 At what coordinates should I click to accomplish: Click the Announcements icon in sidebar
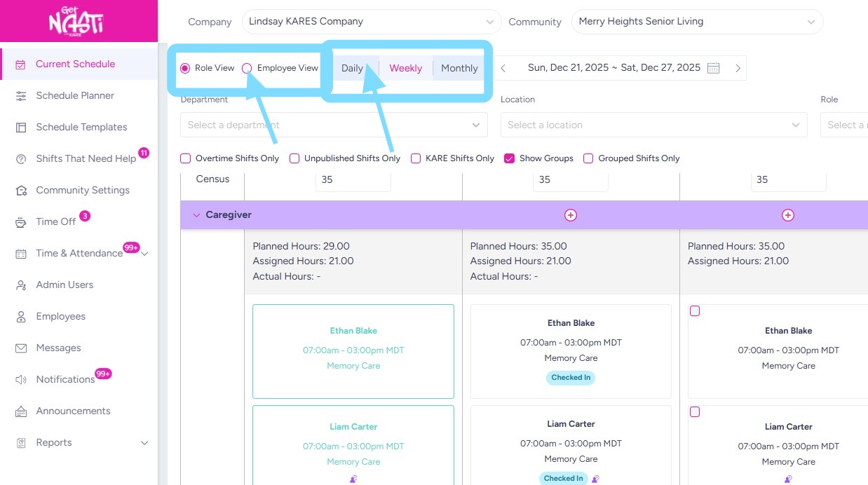[x=21, y=411]
